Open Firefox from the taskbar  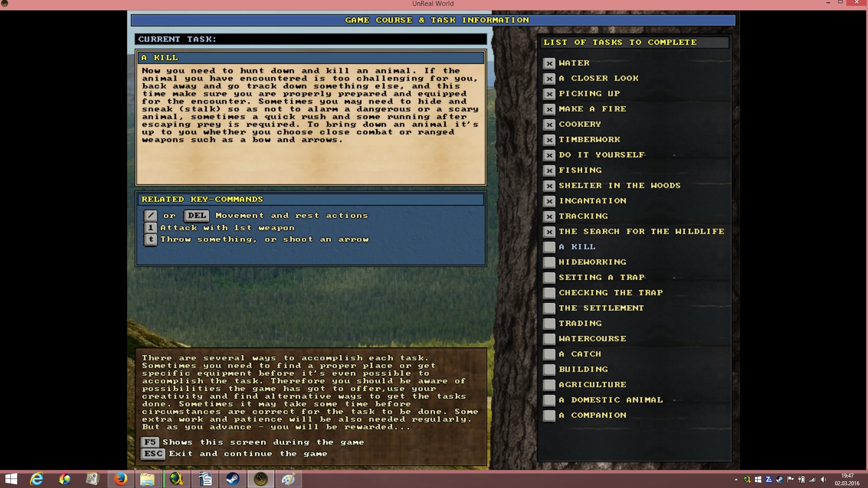tap(120, 479)
